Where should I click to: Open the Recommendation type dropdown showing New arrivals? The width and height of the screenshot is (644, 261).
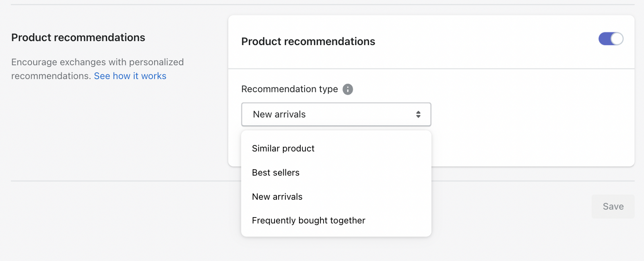[x=336, y=114]
